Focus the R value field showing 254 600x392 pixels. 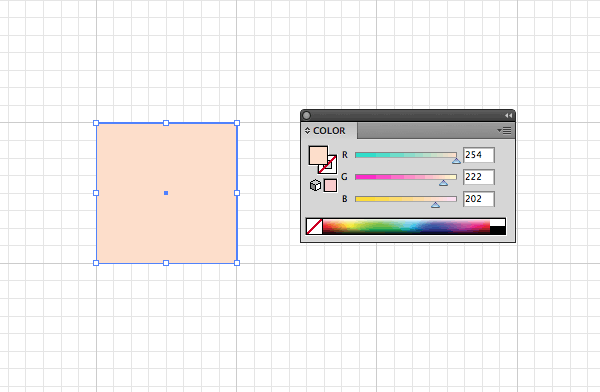click(x=479, y=155)
